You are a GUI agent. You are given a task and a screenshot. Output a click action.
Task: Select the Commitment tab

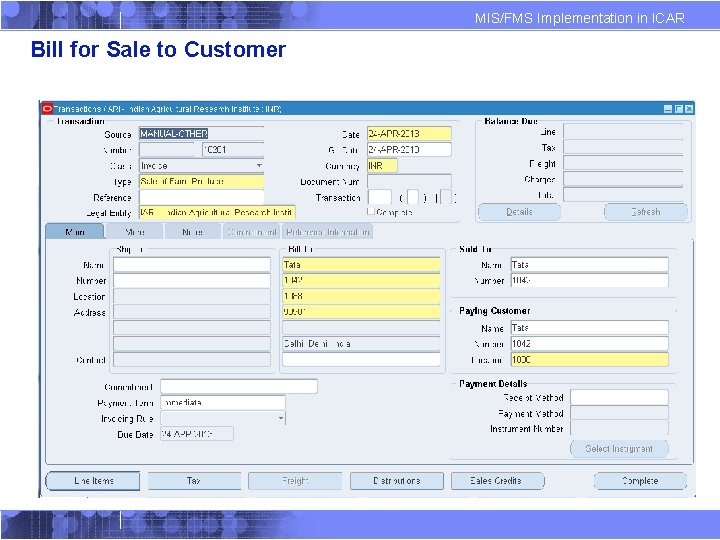point(252,232)
